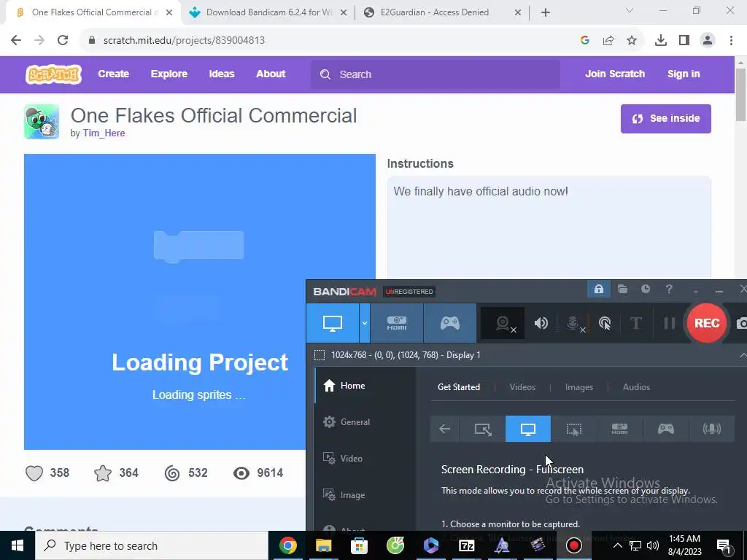
Task: Collapse the Bandicam panel with the chevron
Action: point(743,355)
